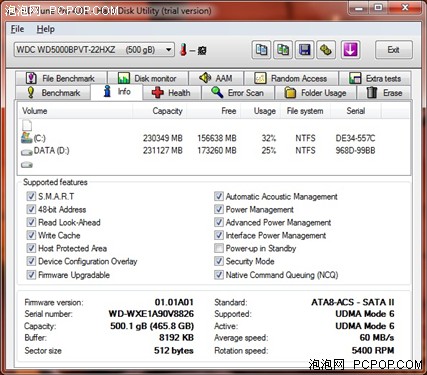Click the purple download arrow icon

point(350,50)
